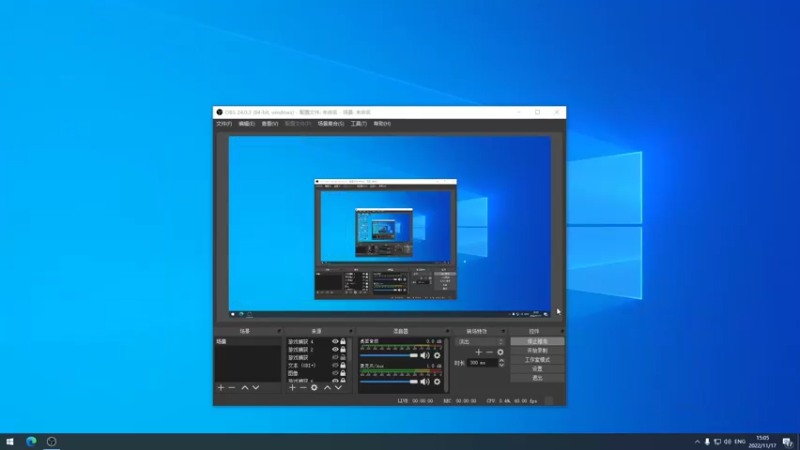Screen dimensions: 800x450
Task: Select the 游戏捕获 4 source row name
Action: (x=301, y=341)
